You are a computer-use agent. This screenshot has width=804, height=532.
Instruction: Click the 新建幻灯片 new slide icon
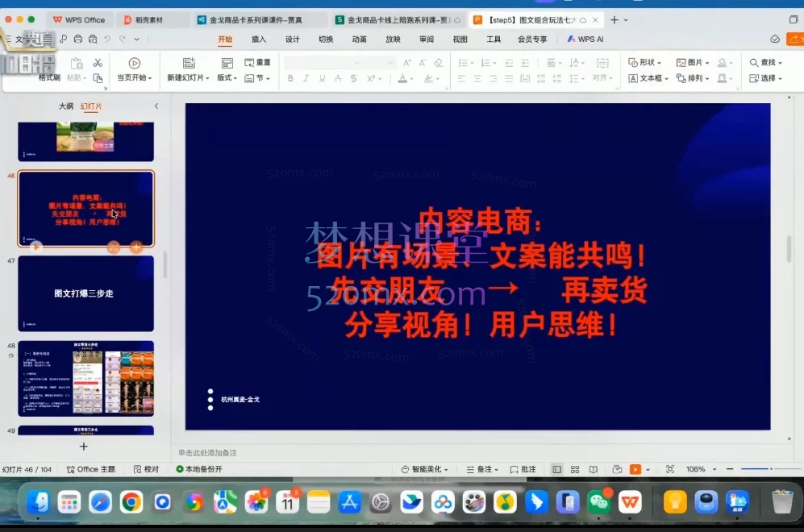[x=189, y=63]
